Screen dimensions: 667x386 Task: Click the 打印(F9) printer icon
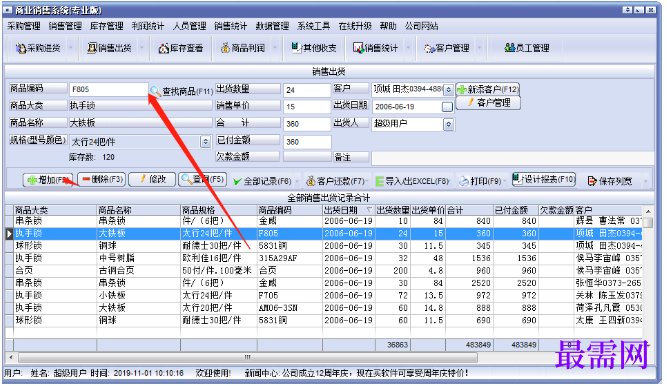[x=464, y=181]
